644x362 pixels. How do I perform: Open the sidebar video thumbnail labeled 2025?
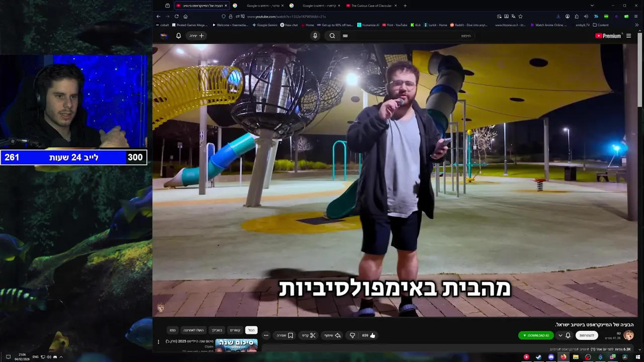[236, 345]
